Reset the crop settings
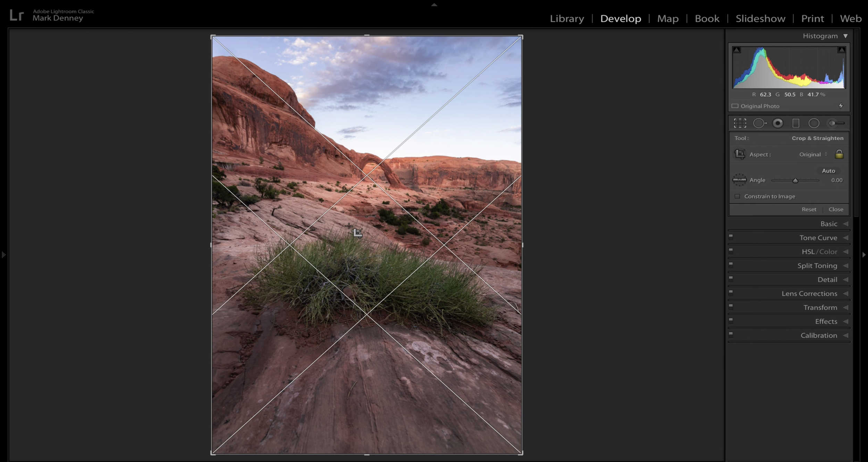This screenshot has height=462, width=868. tap(809, 209)
